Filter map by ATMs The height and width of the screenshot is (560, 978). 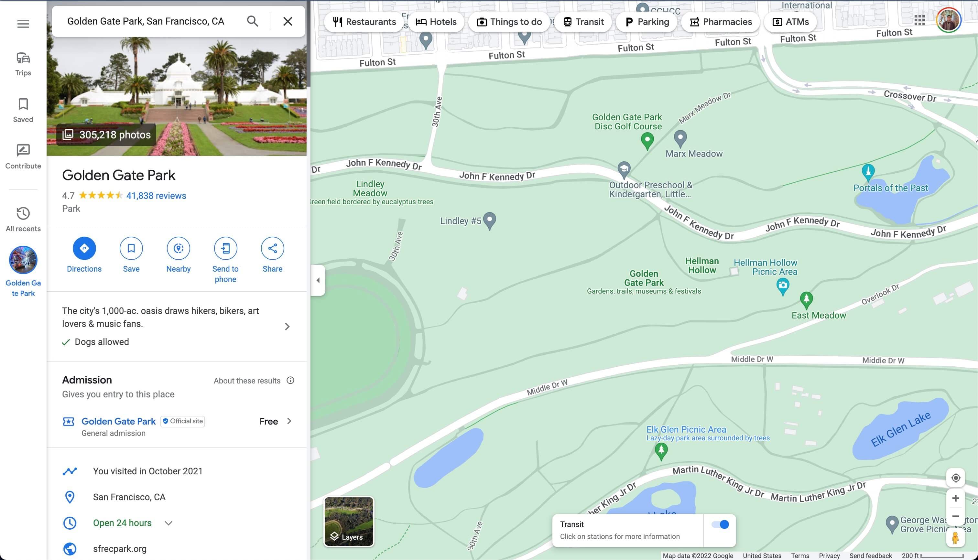[x=790, y=22]
